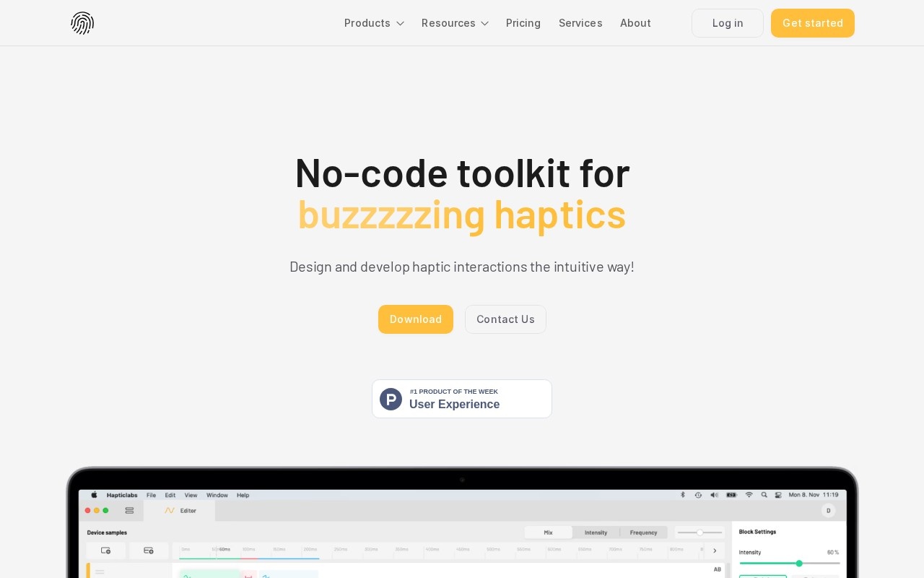
Task: Go to the Pricing page
Action: (523, 23)
